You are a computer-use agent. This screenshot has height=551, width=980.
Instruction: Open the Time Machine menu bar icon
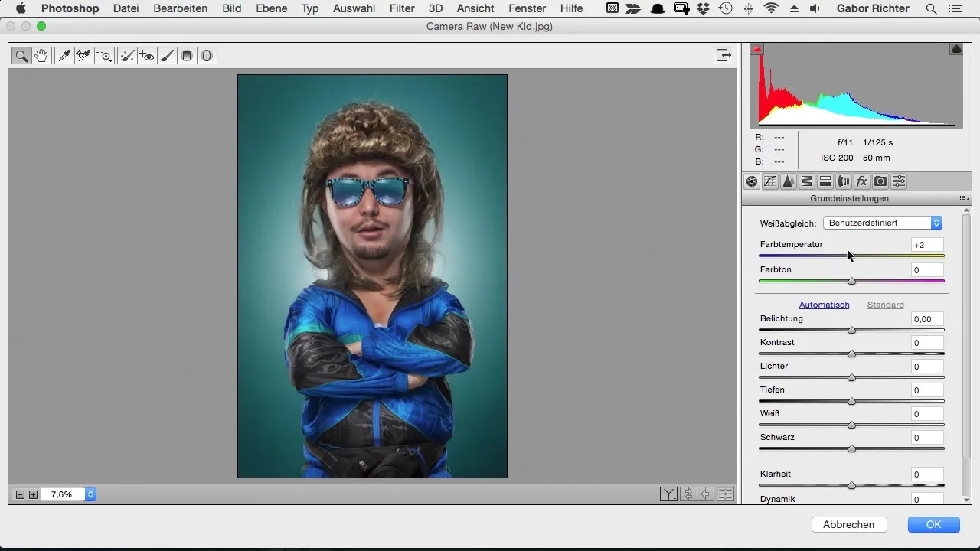(725, 8)
